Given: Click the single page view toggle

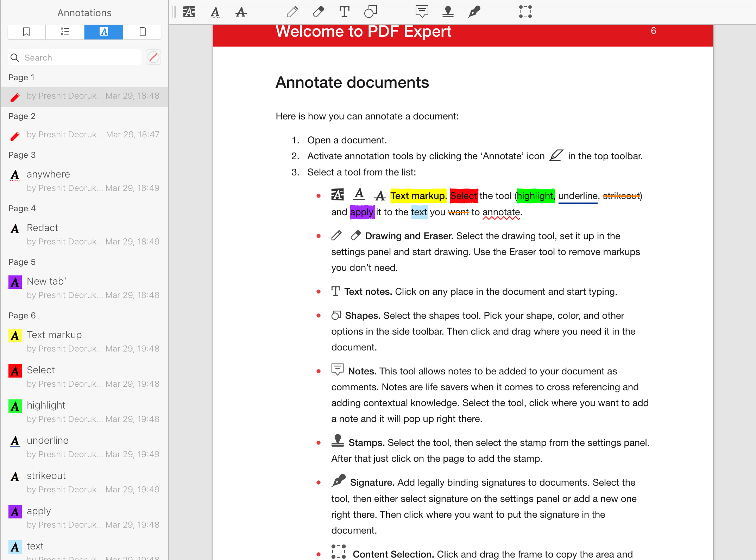Looking at the screenshot, I should (142, 31).
